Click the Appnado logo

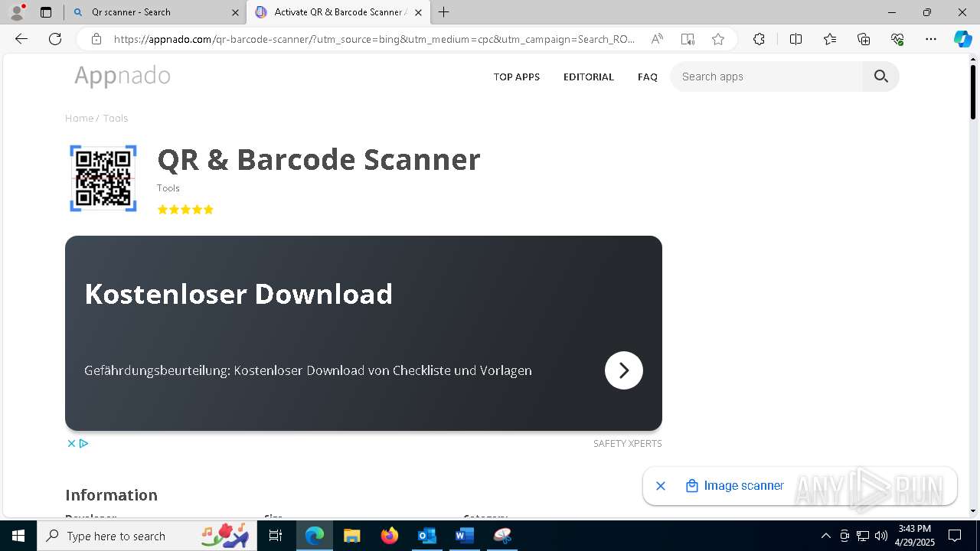click(122, 76)
